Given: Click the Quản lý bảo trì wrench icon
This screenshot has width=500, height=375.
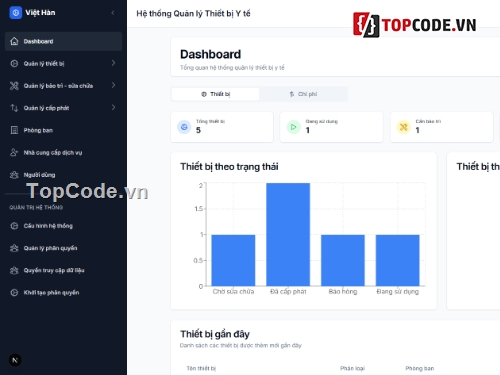Looking at the screenshot, I should pyautogui.click(x=14, y=86).
